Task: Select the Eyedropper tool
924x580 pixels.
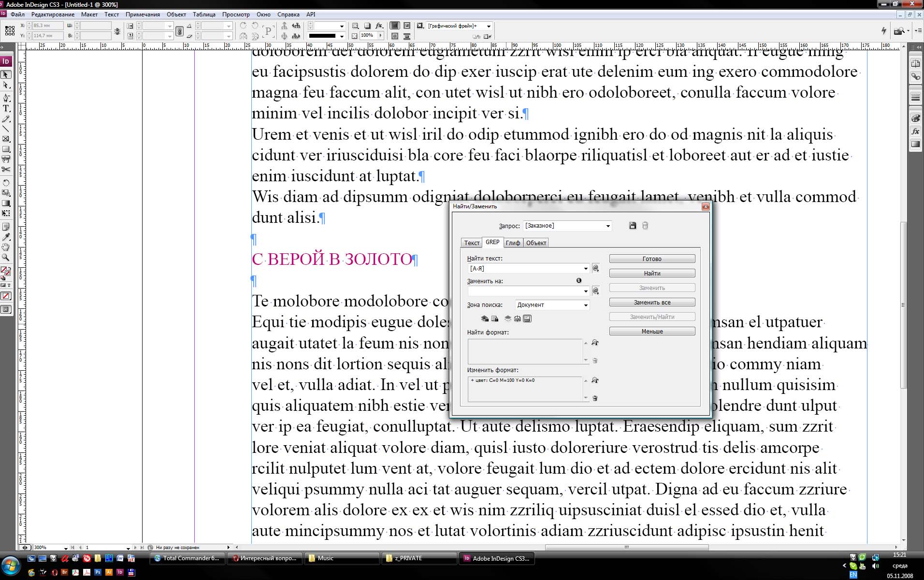Action: (6, 237)
